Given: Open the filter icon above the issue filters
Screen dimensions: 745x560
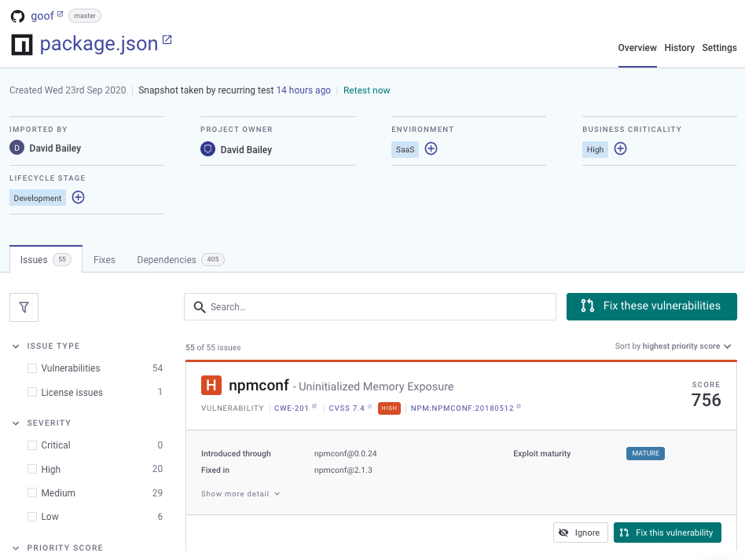Looking at the screenshot, I should tap(24, 306).
